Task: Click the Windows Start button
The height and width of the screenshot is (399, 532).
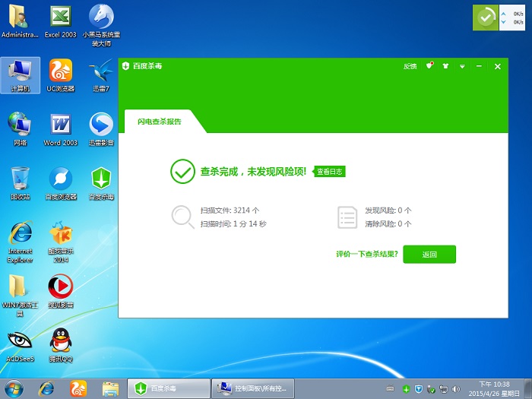Action: [x=14, y=388]
